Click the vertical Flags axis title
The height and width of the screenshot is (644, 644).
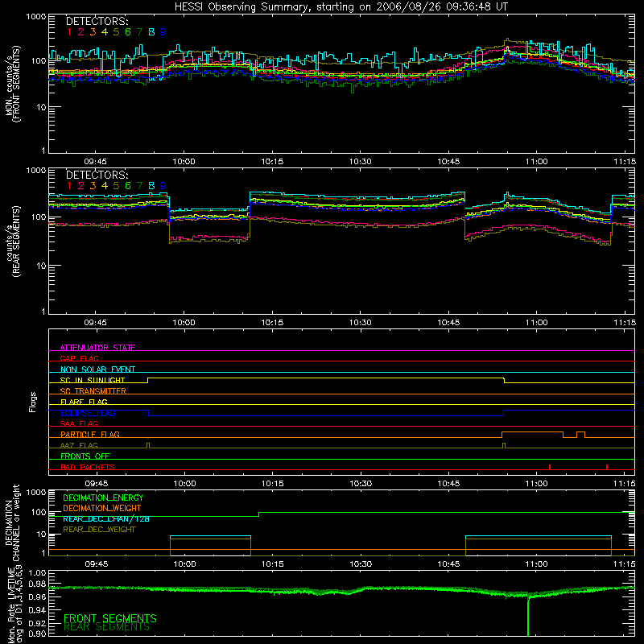click(x=32, y=402)
